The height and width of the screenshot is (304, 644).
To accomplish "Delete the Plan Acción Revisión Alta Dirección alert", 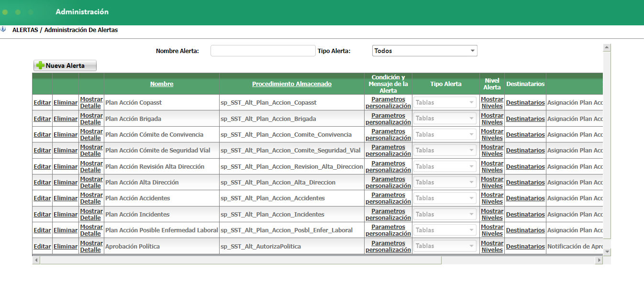I will pyautogui.click(x=66, y=166).
